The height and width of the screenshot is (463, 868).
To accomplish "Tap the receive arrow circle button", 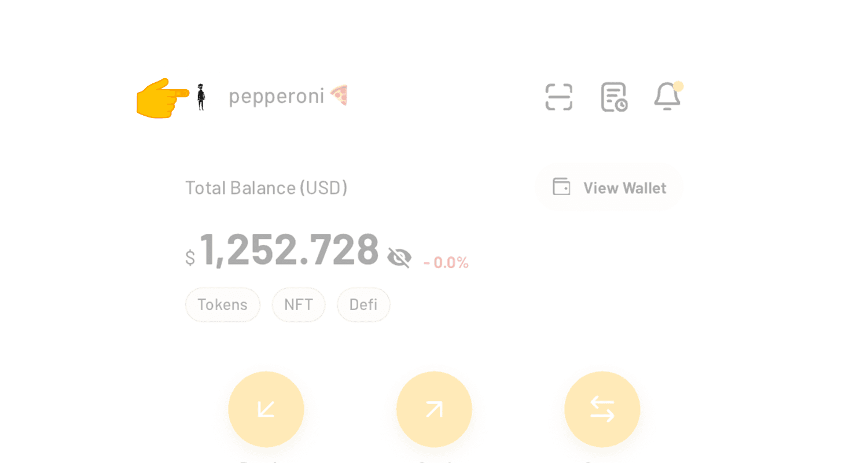I will click(x=266, y=409).
